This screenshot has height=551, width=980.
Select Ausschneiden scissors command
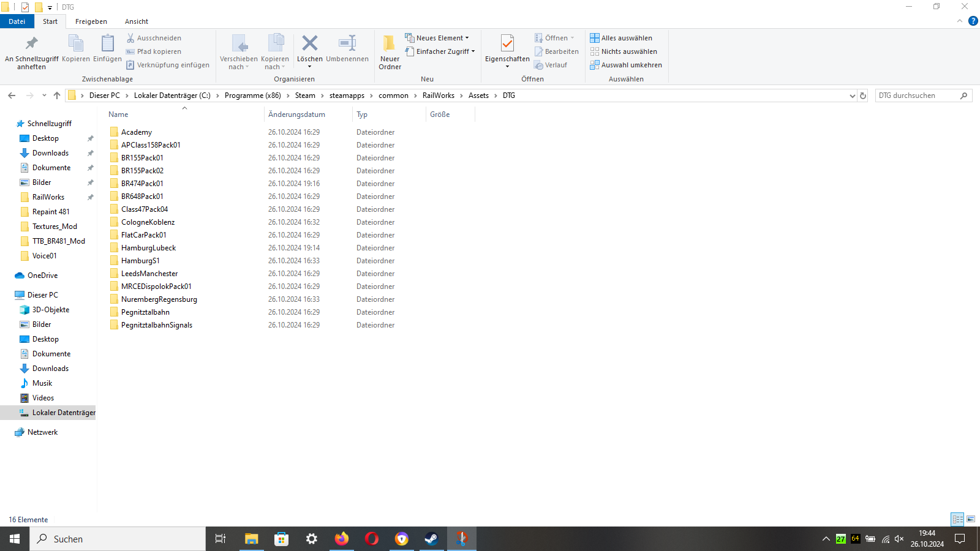pyautogui.click(x=154, y=38)
